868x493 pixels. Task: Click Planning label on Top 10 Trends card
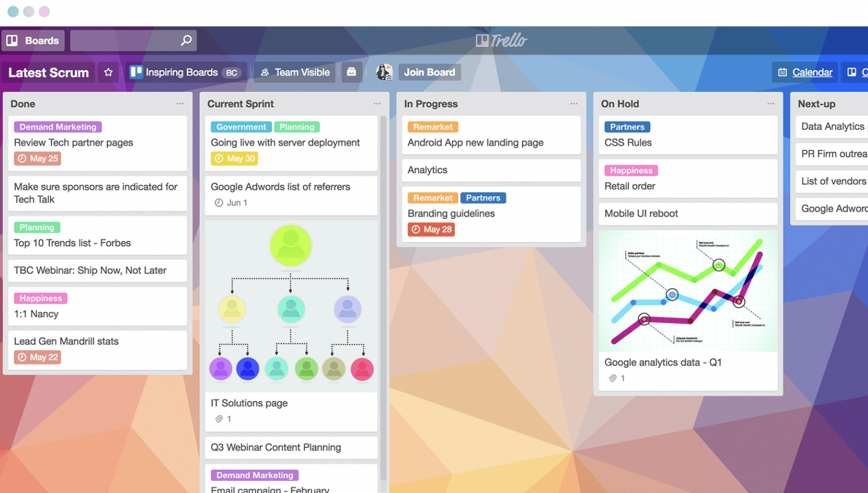point(37,227)
